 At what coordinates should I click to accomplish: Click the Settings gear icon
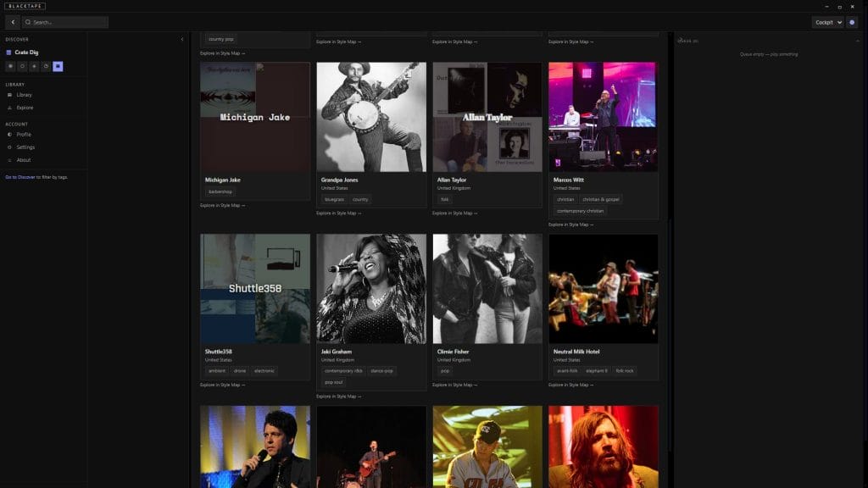point(9,147)
